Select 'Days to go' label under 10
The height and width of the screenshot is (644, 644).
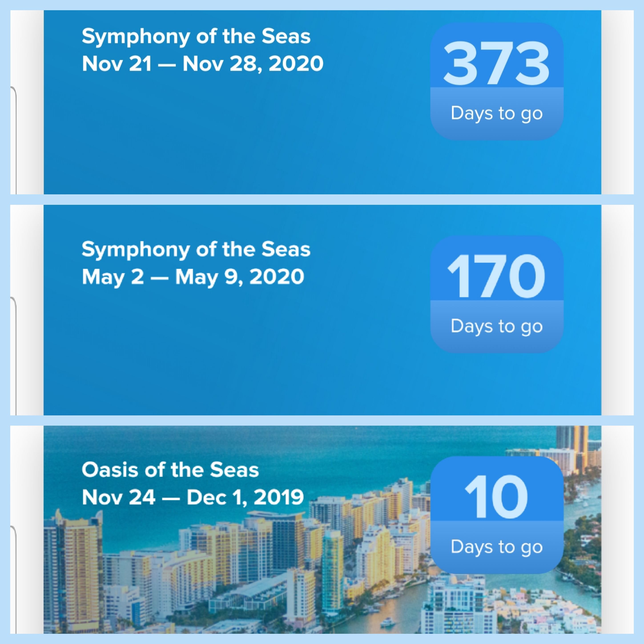pos(497,547)
